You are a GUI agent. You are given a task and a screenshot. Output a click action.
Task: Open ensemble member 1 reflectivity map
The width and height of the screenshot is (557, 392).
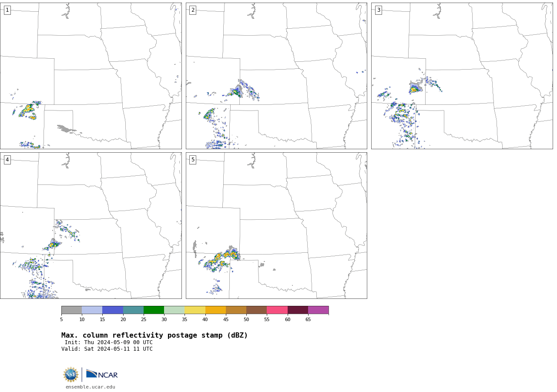[91, 76]
